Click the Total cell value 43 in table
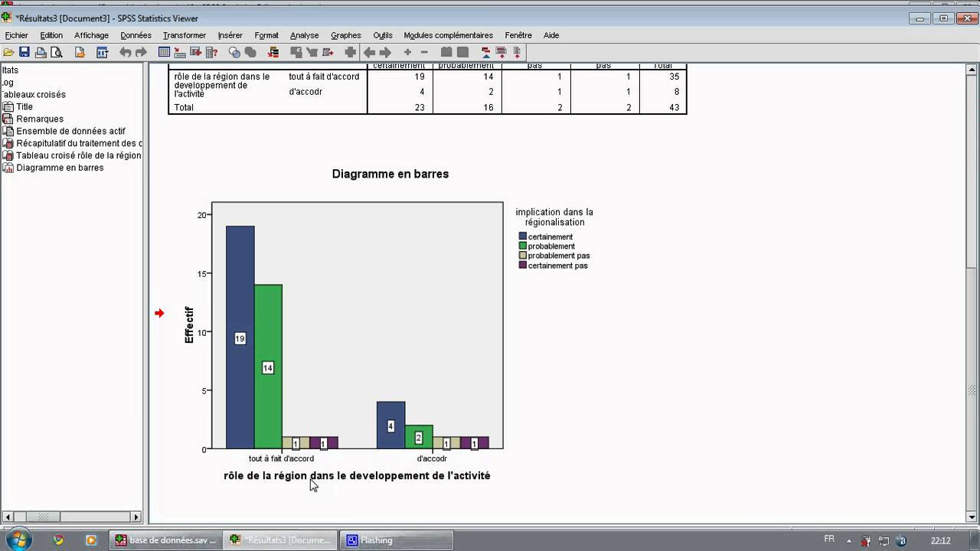The width and height of the screenshot is (980, 551). click(x=674, y=108)
